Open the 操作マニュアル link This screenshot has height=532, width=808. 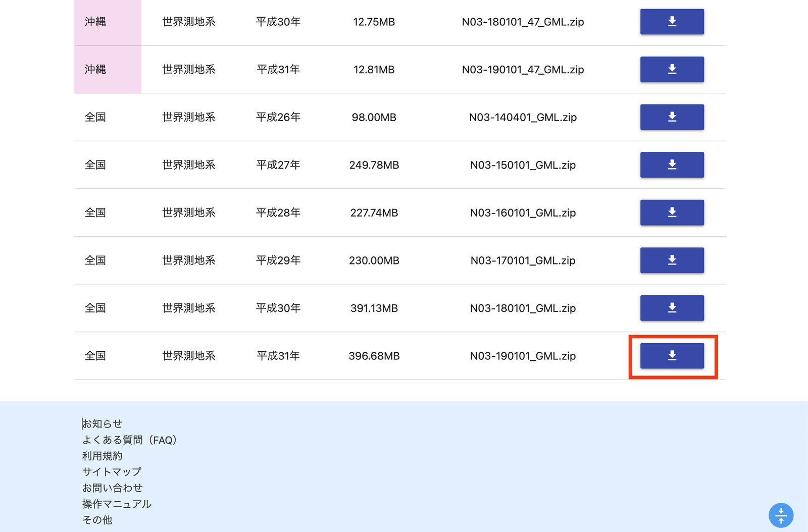[x=117, y=504]
